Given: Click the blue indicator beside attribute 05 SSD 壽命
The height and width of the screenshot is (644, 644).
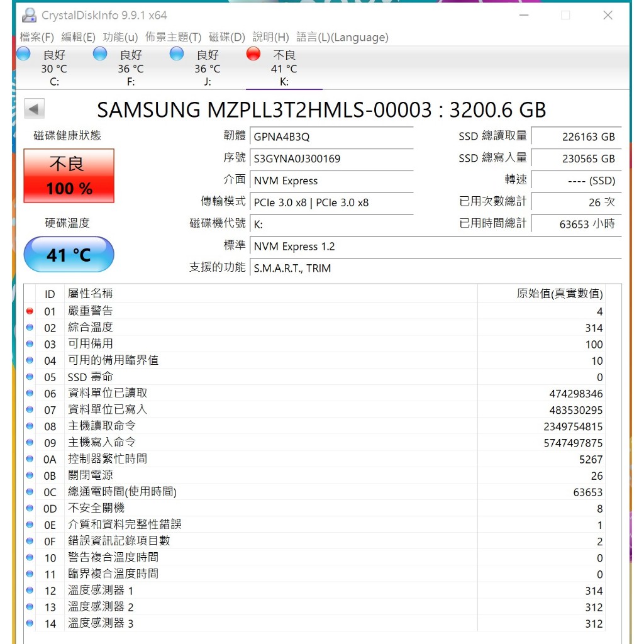Looking at the screenshot, I should pos(30,377).
